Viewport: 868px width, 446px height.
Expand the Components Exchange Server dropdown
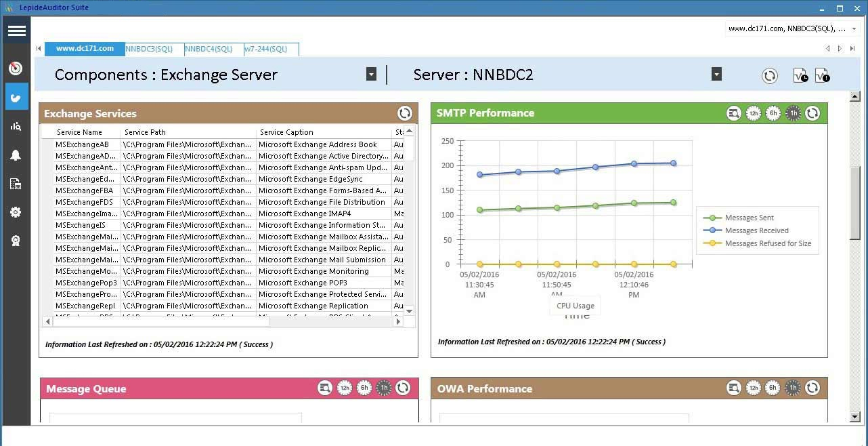point(371,74)
